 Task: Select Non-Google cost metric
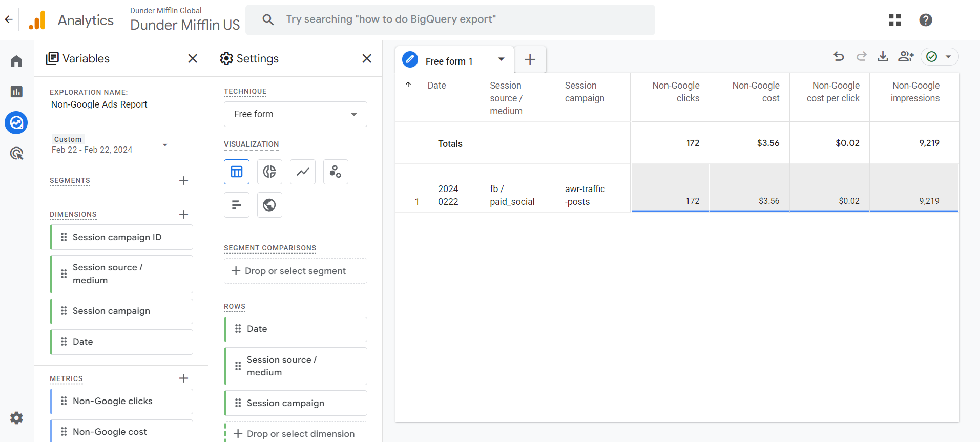pyautogui.click(x=121, y=431)
